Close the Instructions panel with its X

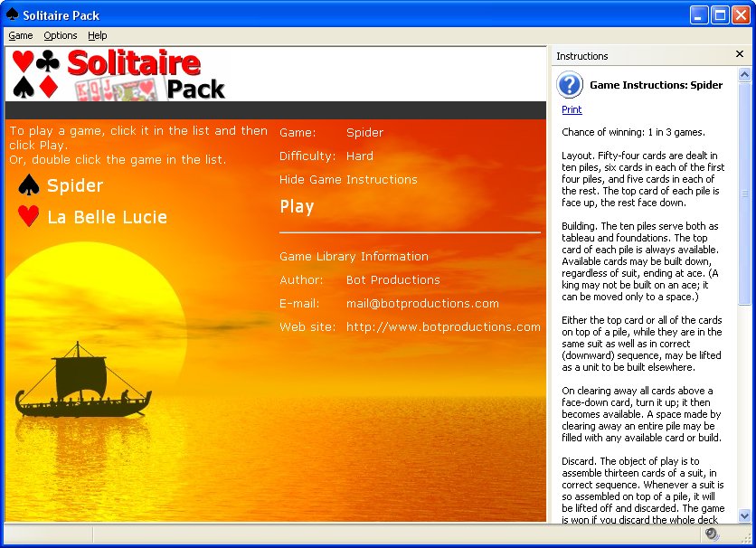click(x=740, y=54)
